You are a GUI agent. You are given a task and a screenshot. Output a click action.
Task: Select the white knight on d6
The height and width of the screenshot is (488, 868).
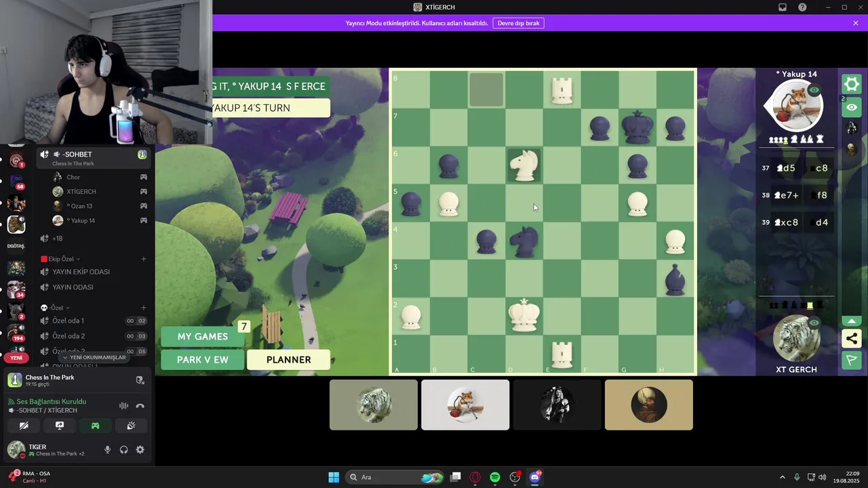click(x=524, y=165)
